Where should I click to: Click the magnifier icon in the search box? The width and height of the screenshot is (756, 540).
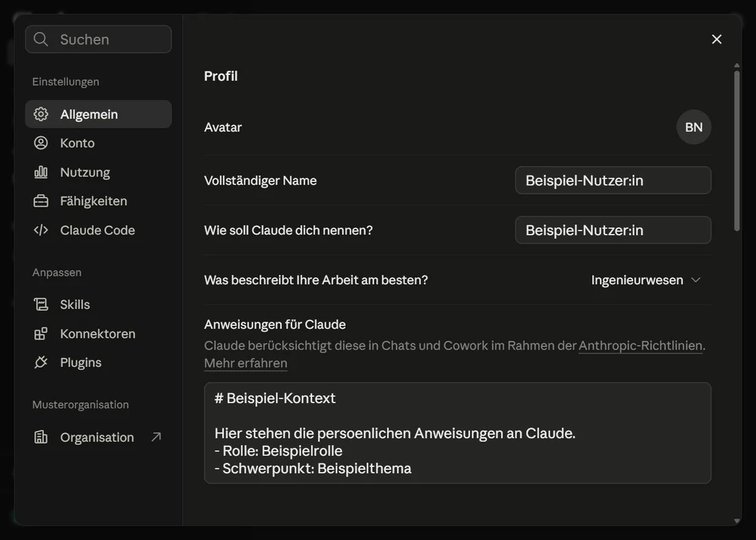41,39
